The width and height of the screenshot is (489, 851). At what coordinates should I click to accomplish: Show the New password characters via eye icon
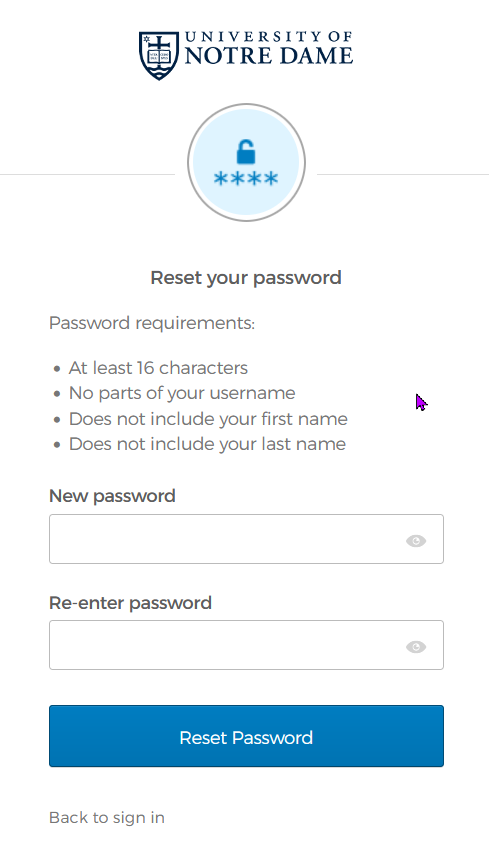[x=416, y=541]
